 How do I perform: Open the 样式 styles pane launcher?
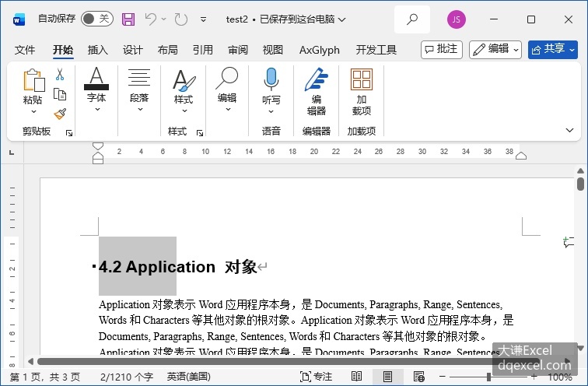[200, 132]
